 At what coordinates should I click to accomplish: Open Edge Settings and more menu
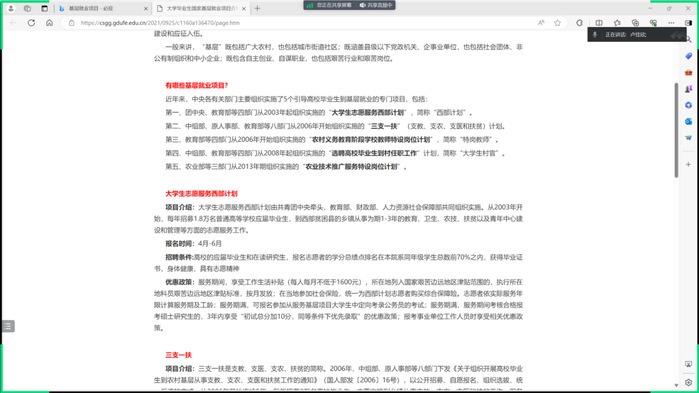click(x=671, y=23)
